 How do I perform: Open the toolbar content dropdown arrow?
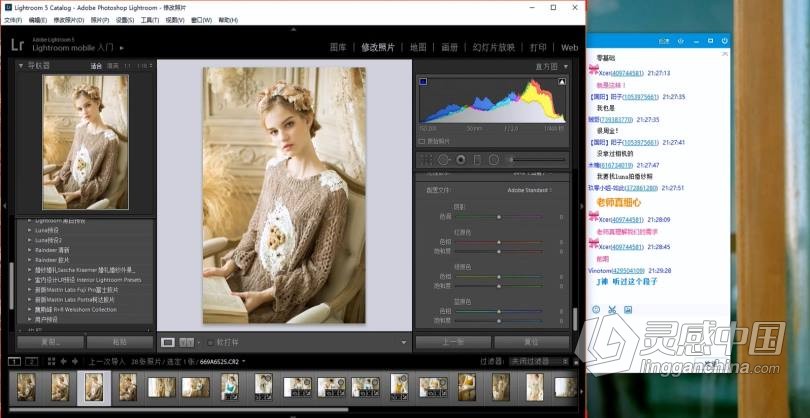click(x=403, y=342)
